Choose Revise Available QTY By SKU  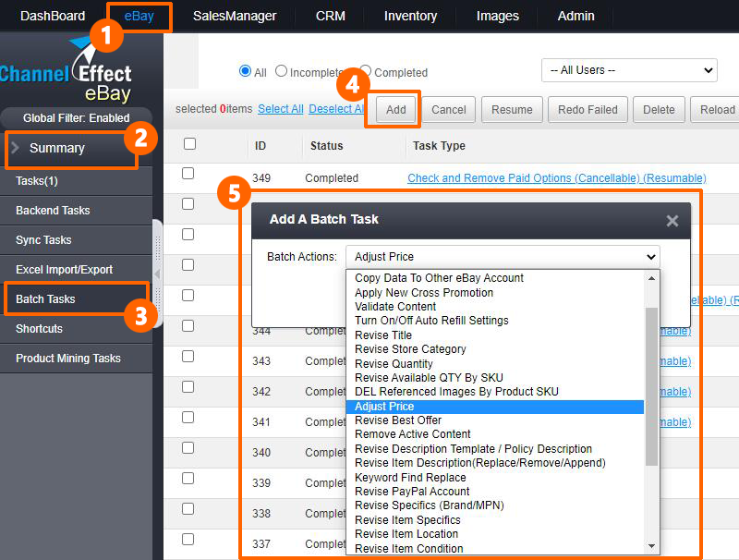pyautogui.click(x=495, y=378)
